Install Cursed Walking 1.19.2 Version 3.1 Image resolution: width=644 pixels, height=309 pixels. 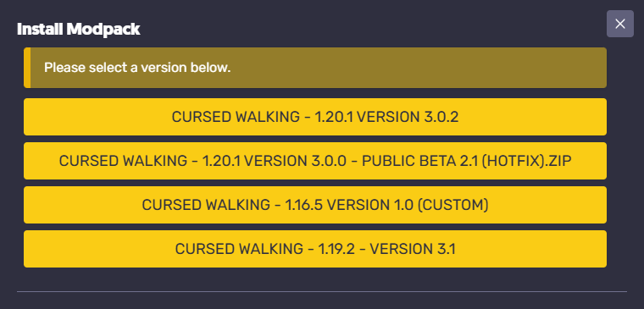coord(315,249)
